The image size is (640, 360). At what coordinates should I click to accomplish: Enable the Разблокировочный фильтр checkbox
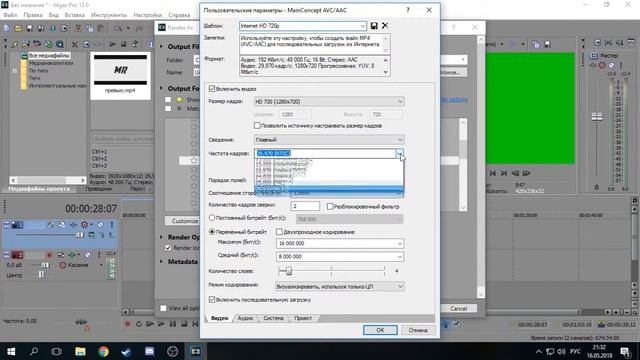[x=330, y=207]
